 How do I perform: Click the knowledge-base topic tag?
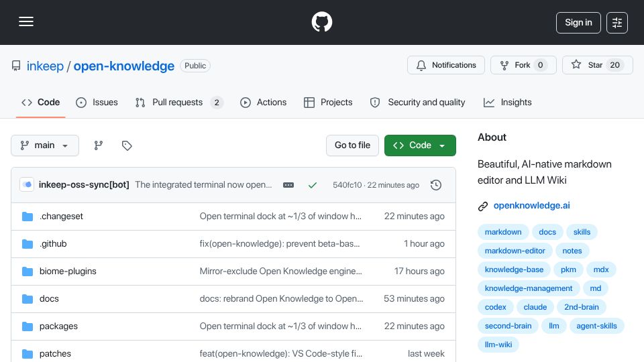(x=514, y=269)
